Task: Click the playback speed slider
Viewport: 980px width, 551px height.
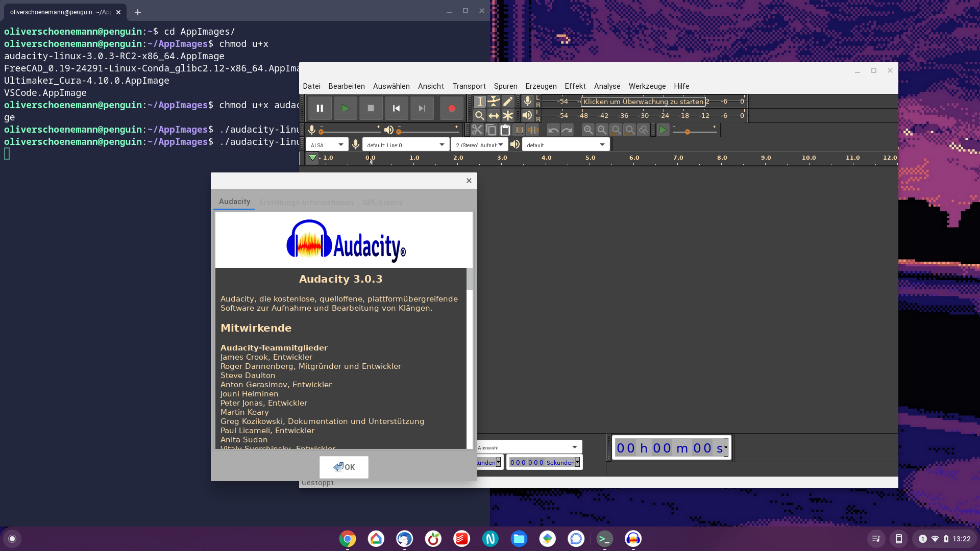Action: pyautogui.click(x=695, y=130)
